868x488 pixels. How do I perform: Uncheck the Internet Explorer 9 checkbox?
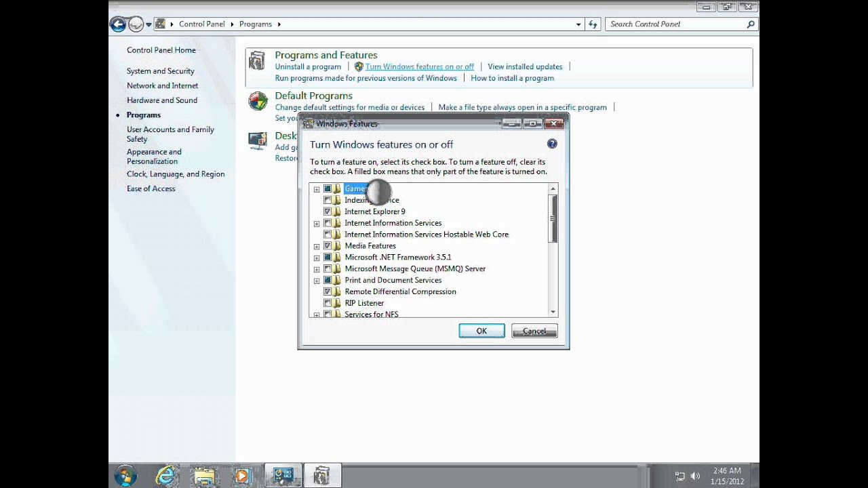[x=328, y=211]
